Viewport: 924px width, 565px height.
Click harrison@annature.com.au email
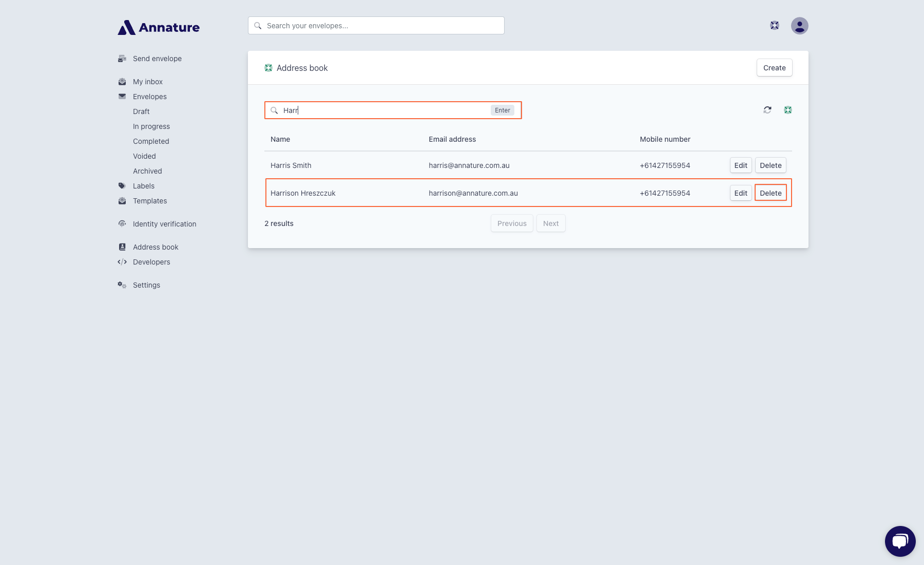tap(473, 193)
